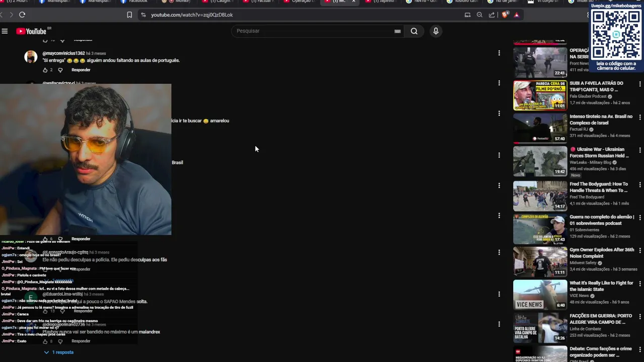Viewport: 644px width, 362px height.
Task: Open 'Fred The Bodyguard: How To Handle Threats' title
Action: coord(599,187)
